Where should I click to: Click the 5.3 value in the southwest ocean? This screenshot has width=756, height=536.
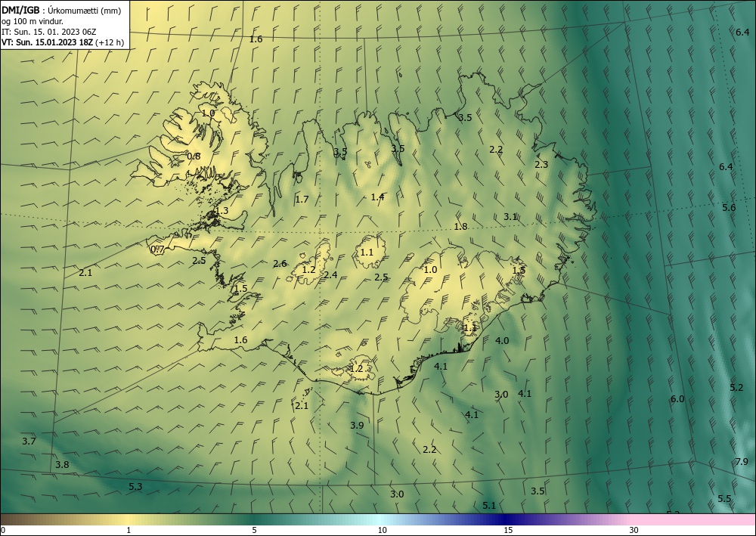[x=135, y=487]
